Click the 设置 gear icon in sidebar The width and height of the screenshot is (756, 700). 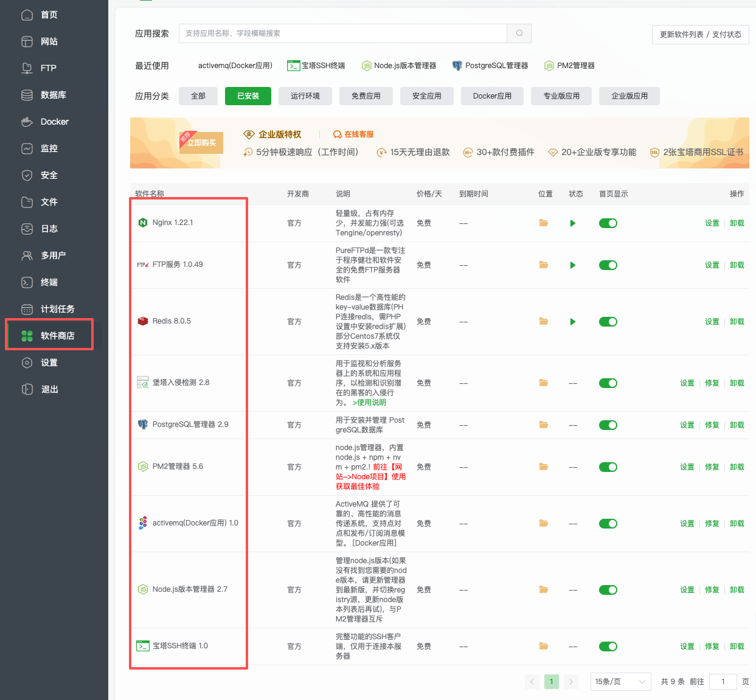coord(27,362)
